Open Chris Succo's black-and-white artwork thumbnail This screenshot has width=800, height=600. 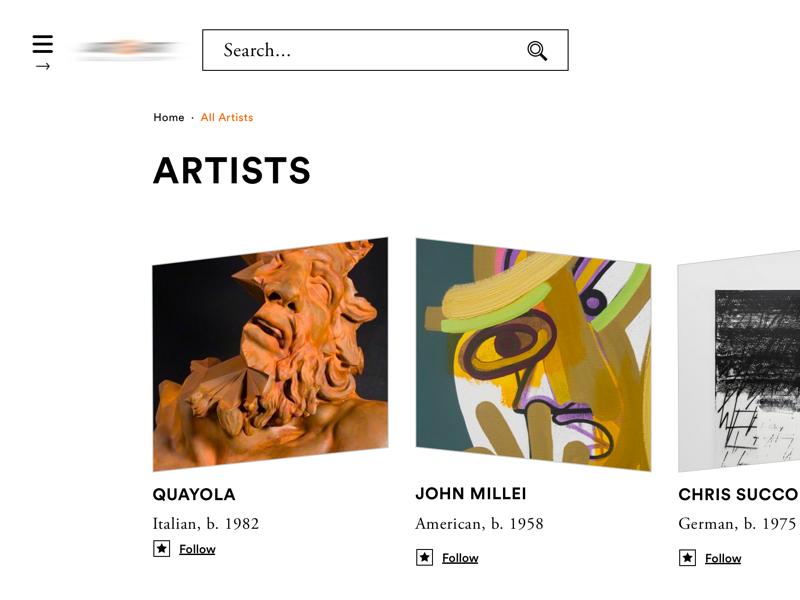[x=745, y=365]
